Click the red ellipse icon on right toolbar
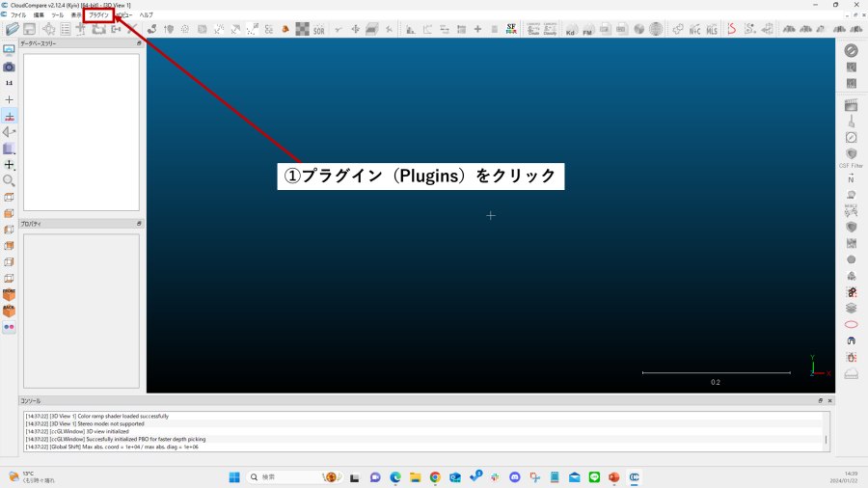The height and width of the screenshot is (488, 868). click(x=851, y=324)
